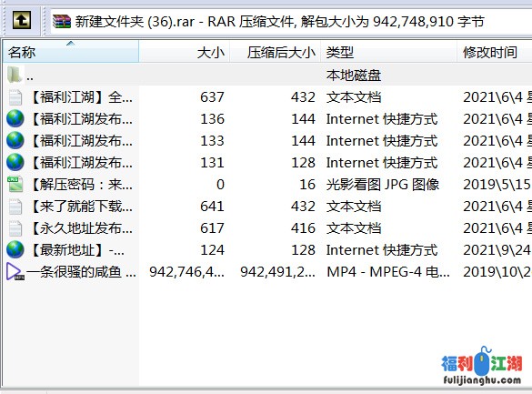
Task: Click globe icon of 131-byte Internet shortcut
Action: click(x=15, y=162)
